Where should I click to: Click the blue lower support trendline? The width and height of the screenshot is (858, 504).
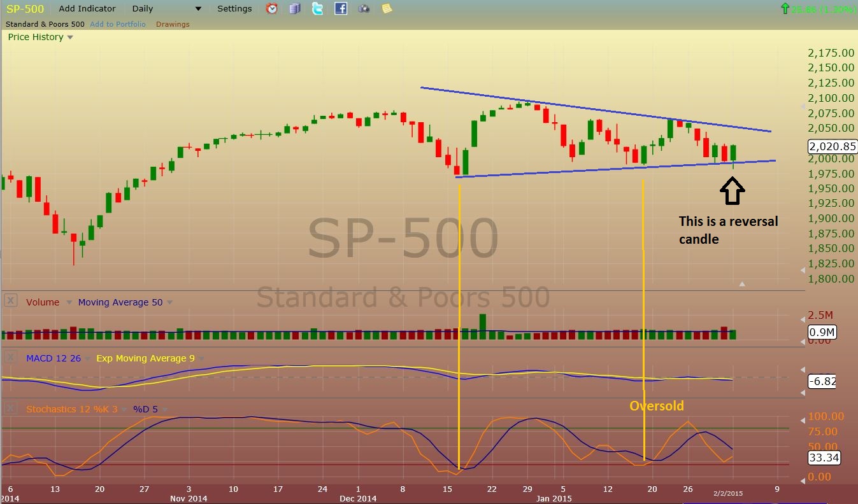click(x=616, y=169)
